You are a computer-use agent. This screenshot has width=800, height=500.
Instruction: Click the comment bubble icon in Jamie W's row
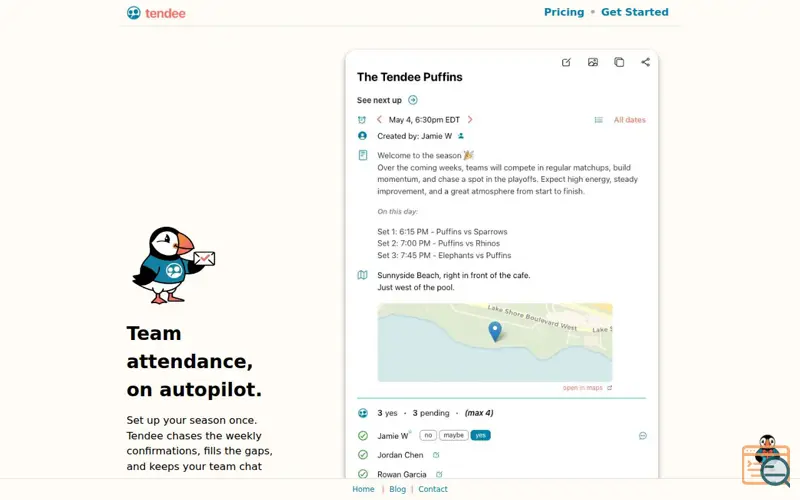pyautogui.click(x=643, y=436)
